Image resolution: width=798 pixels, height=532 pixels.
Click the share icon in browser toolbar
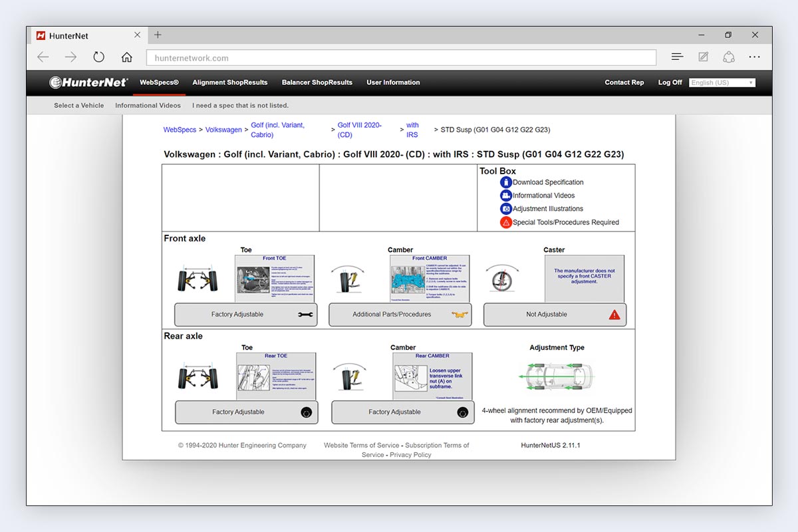click(x=729, y=57)
